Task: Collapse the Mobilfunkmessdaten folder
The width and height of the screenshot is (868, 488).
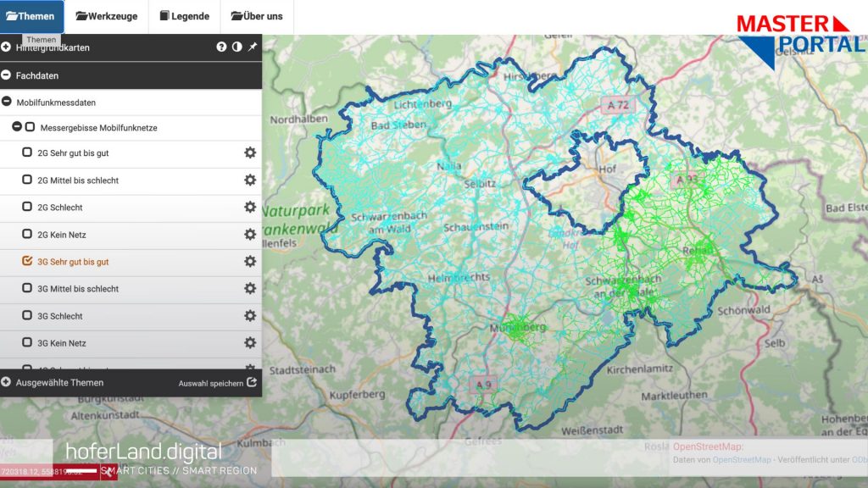Action: (x=8, y=102)
